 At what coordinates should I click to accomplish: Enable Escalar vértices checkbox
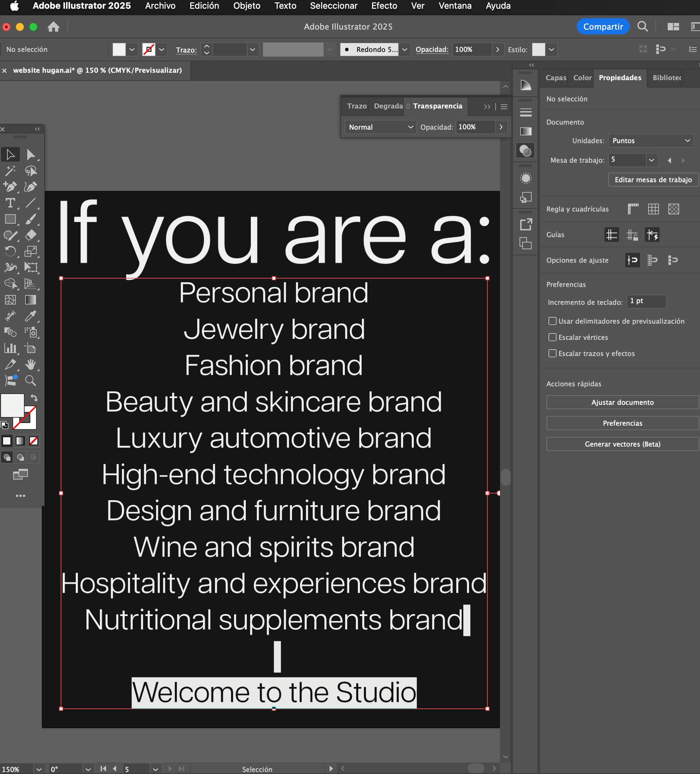[x=552, y=337]
